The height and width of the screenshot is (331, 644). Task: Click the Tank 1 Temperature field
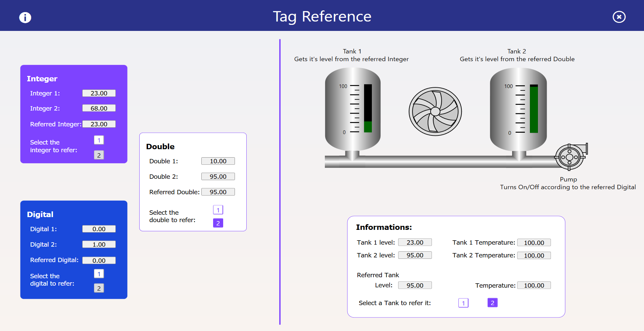534,243
